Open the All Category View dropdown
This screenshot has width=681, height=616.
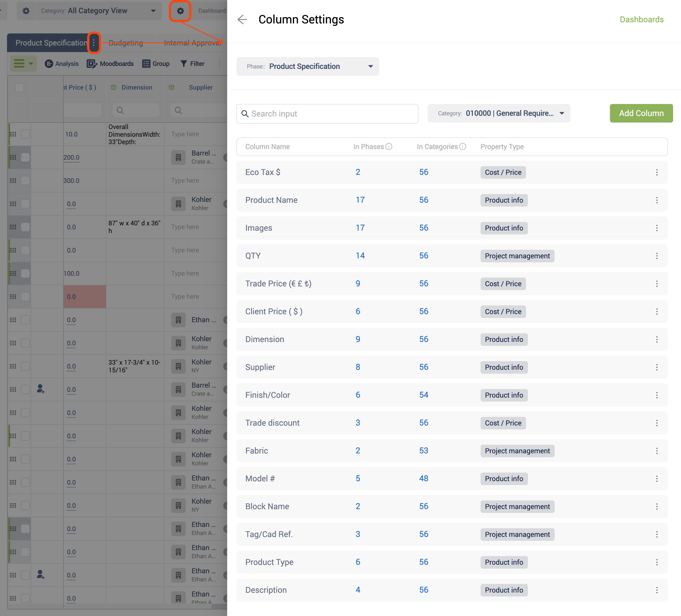(x=98, y=11)
